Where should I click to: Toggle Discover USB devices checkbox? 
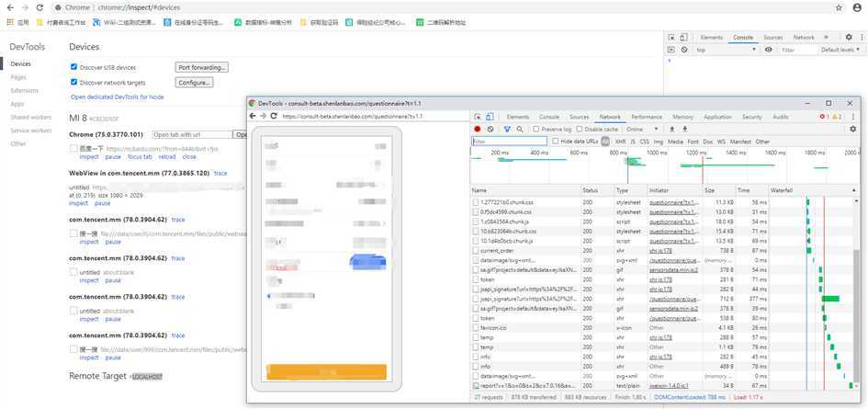[x=73, y=67]
